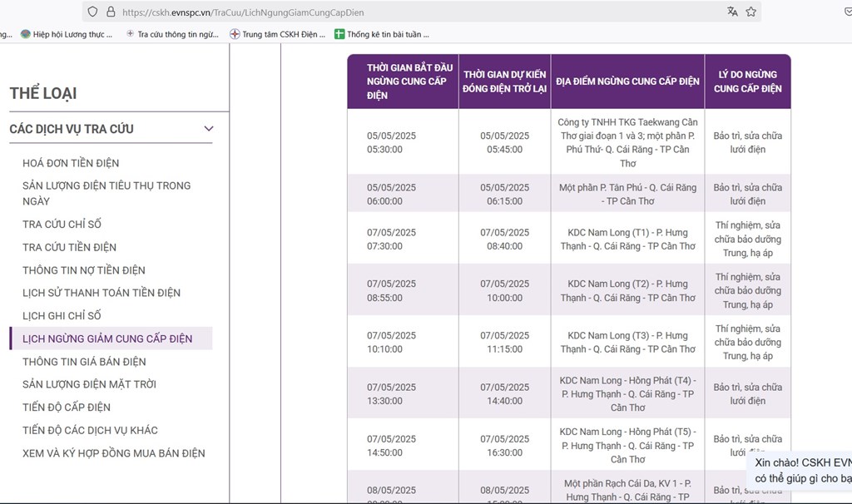
Task: Open Sản lượng điện tiêu thụ trong ngày
Action: [x=106, y=193]
